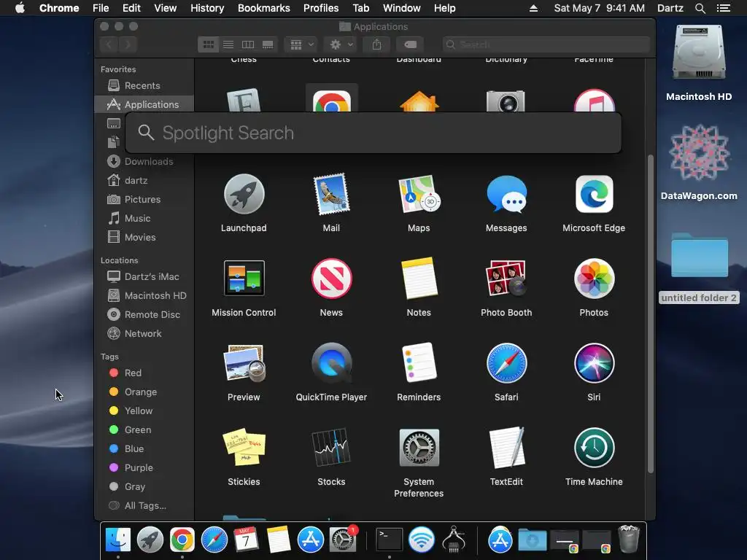The width and height of the screenshot is (747, 560).
Task: Go forward in Finder navigation
Action: coord(128,44)
